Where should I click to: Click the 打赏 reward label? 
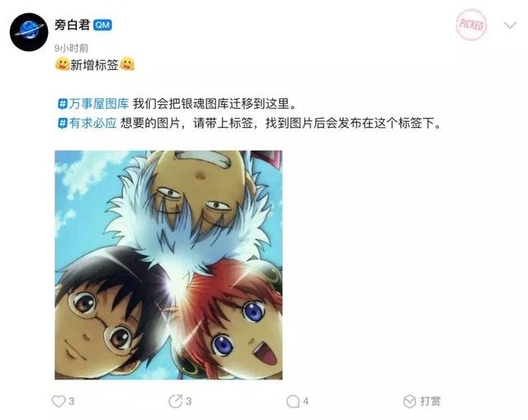tap(431, 401)
